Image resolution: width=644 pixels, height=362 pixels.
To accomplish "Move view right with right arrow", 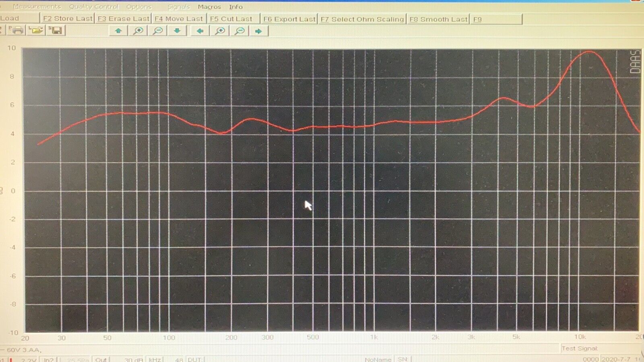I will tap(259, 31).
